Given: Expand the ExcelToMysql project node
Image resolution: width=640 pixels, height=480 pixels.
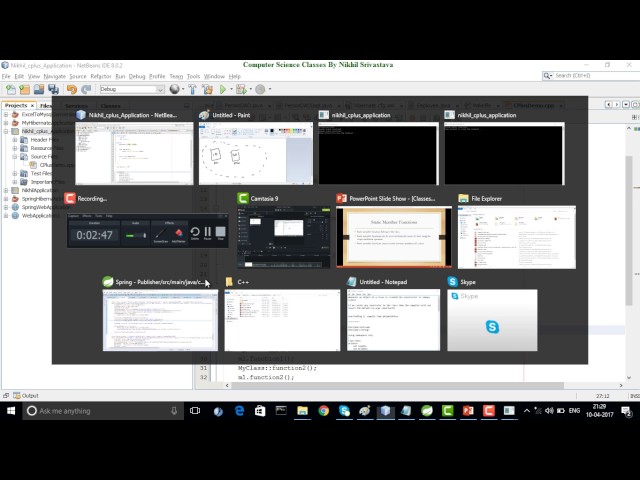Looking at the screenshot, I should 6,114.
